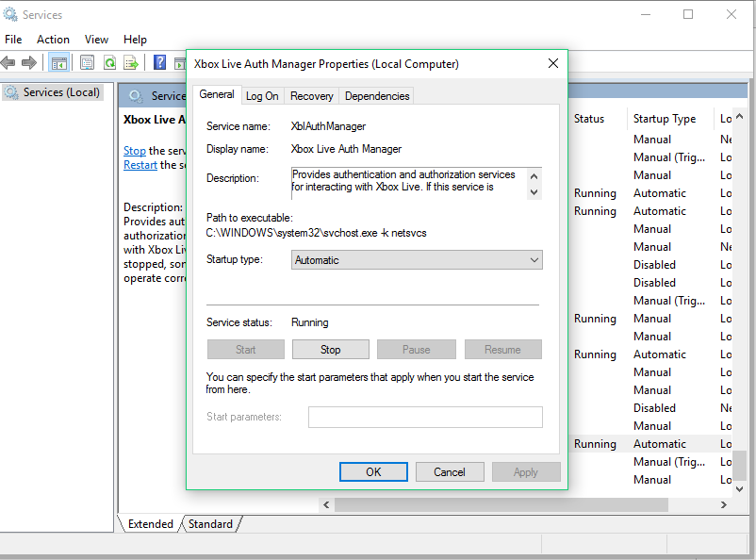Go back using the toolbar Back arrow
756x560 pixels.
click(x=8, y=63)
